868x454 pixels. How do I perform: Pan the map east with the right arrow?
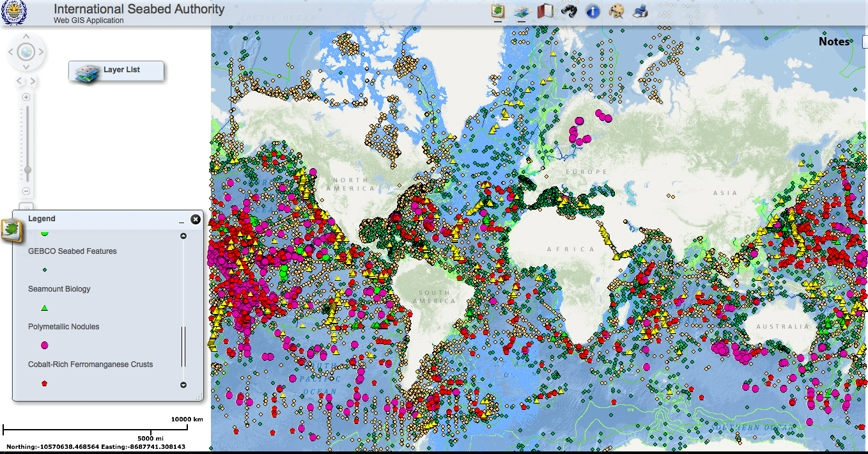41,51
